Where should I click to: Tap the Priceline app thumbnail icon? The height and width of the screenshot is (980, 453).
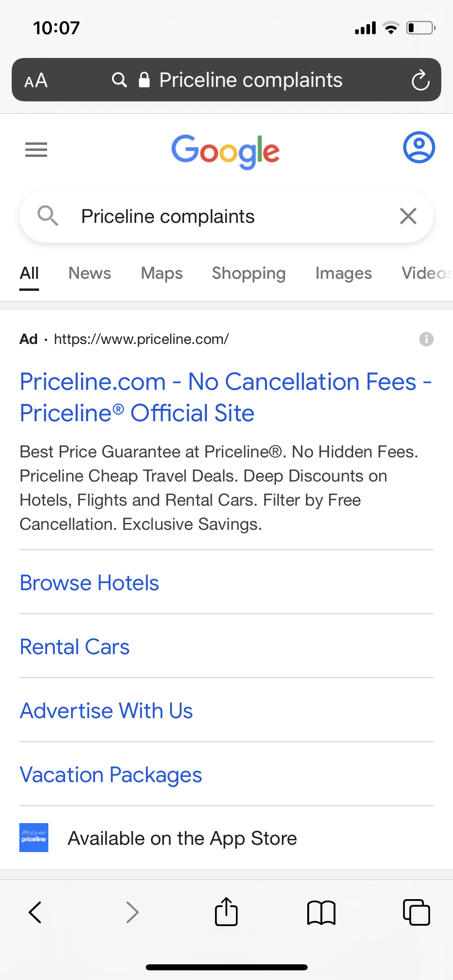click(x=34, y=838)
